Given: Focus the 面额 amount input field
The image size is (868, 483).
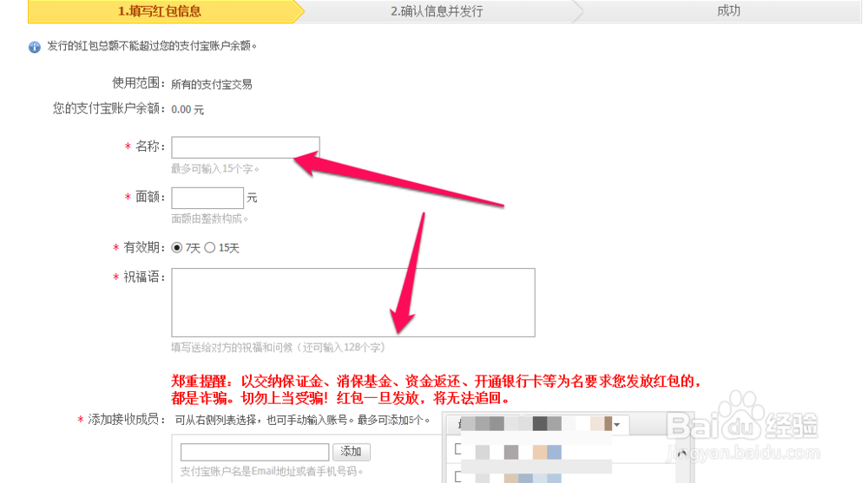Looking at the screenshot, I should (207, 198).
